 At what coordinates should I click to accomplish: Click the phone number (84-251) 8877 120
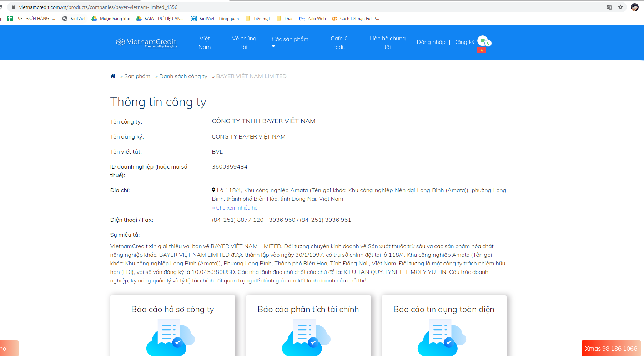[x=238, y=220]
